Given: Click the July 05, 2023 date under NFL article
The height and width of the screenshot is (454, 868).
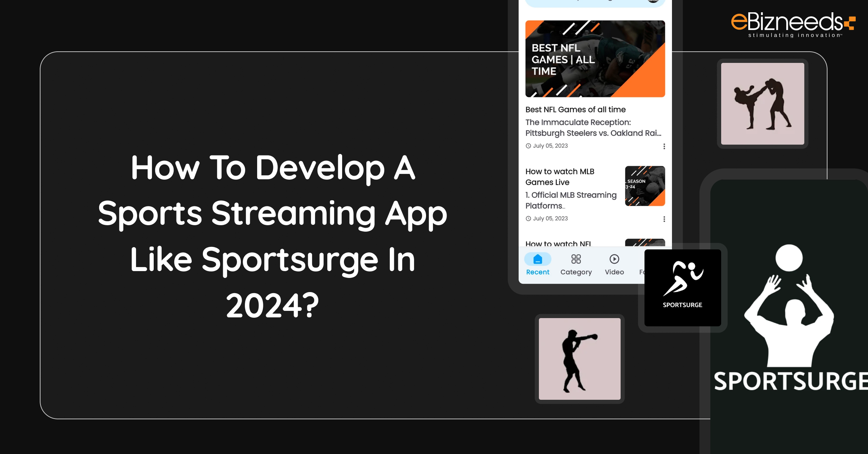Looking at the screenshot, I should click(x=550, y=146).
